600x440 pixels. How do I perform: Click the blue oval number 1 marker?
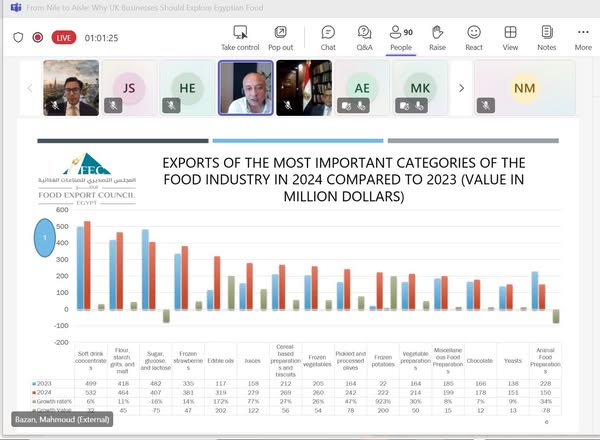44,237
